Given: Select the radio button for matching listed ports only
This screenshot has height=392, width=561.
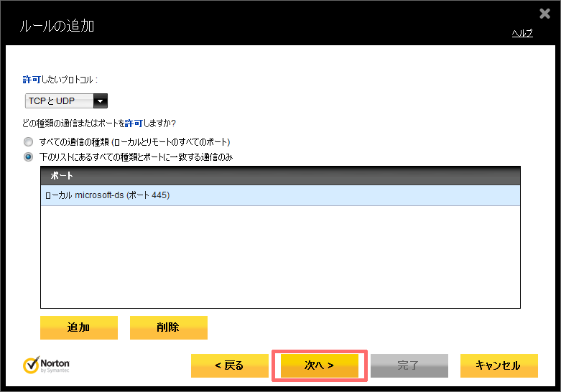Looking at the screenshot, I should 29,157.
